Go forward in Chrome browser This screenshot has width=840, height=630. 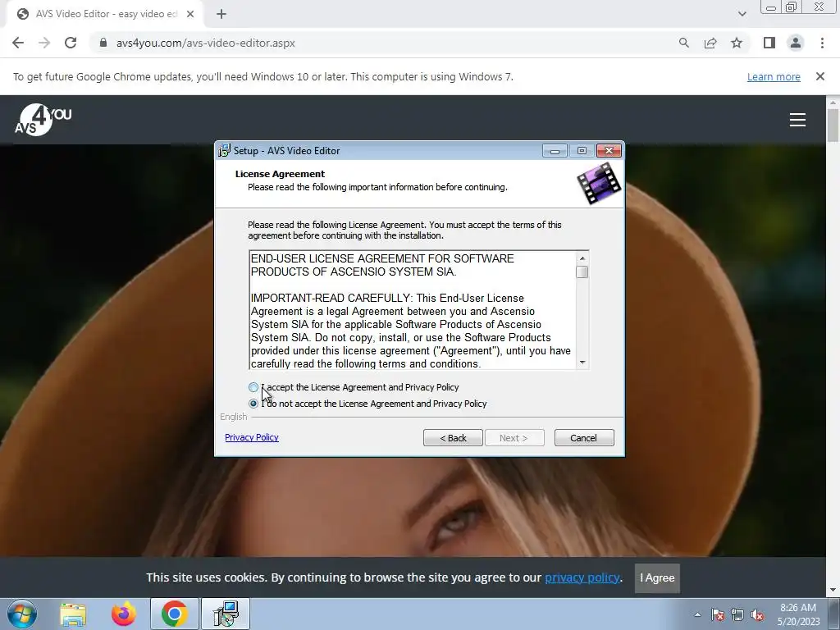pos(44,43)
